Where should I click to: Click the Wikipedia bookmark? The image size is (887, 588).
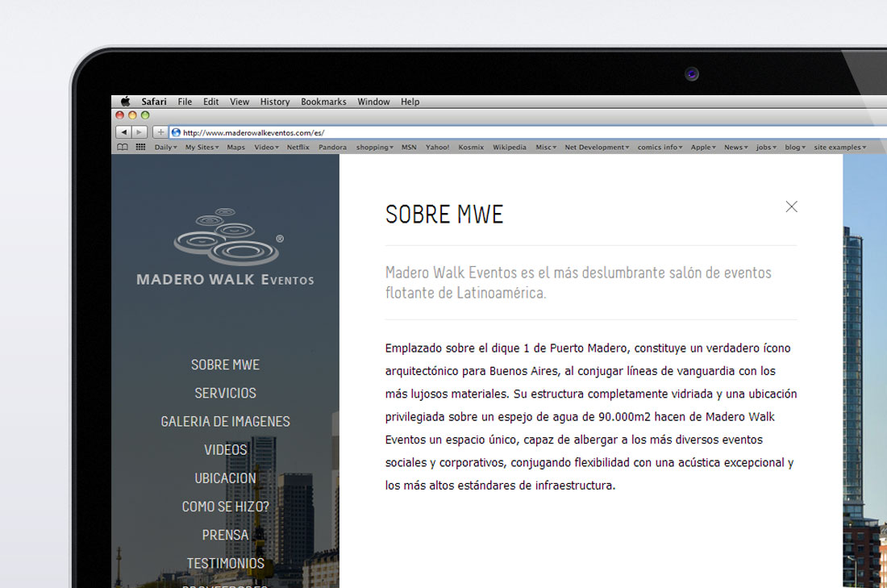509,148
